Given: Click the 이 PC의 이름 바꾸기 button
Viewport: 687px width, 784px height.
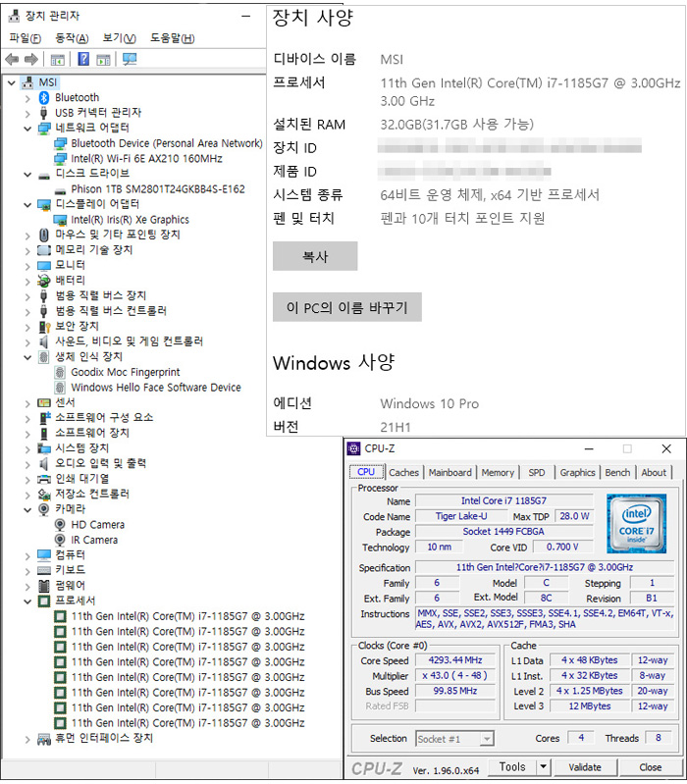Looking at the screenshot, I should [x=347, y=307].
